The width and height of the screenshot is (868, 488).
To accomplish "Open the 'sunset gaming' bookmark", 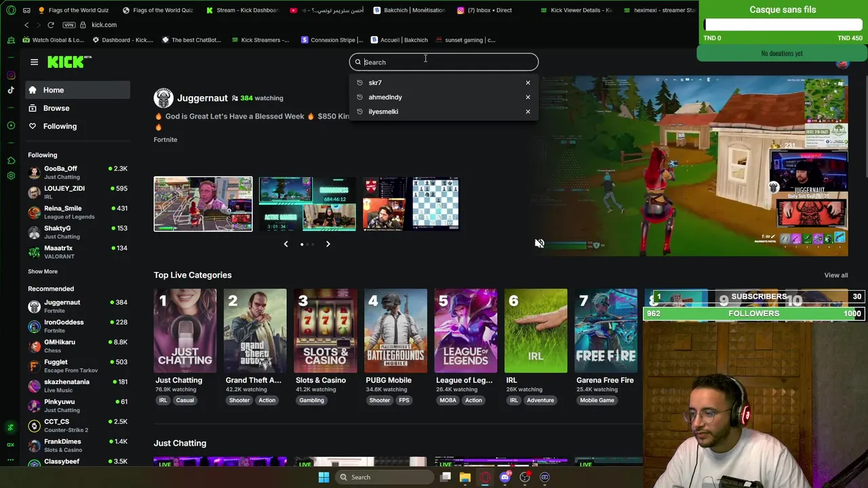I will (x=465, y=40).
